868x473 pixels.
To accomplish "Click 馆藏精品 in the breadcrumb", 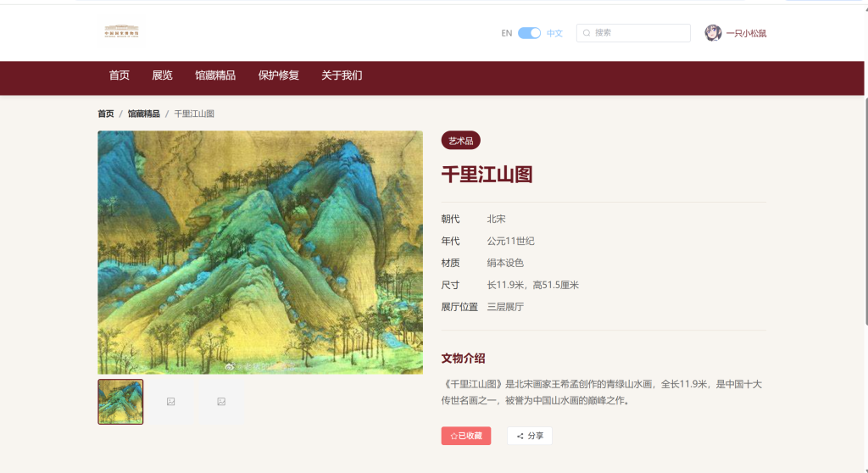I will coord(144,114).
